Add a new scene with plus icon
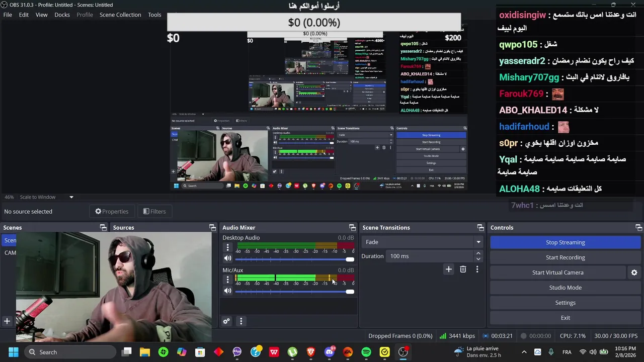 click(7, 321)
